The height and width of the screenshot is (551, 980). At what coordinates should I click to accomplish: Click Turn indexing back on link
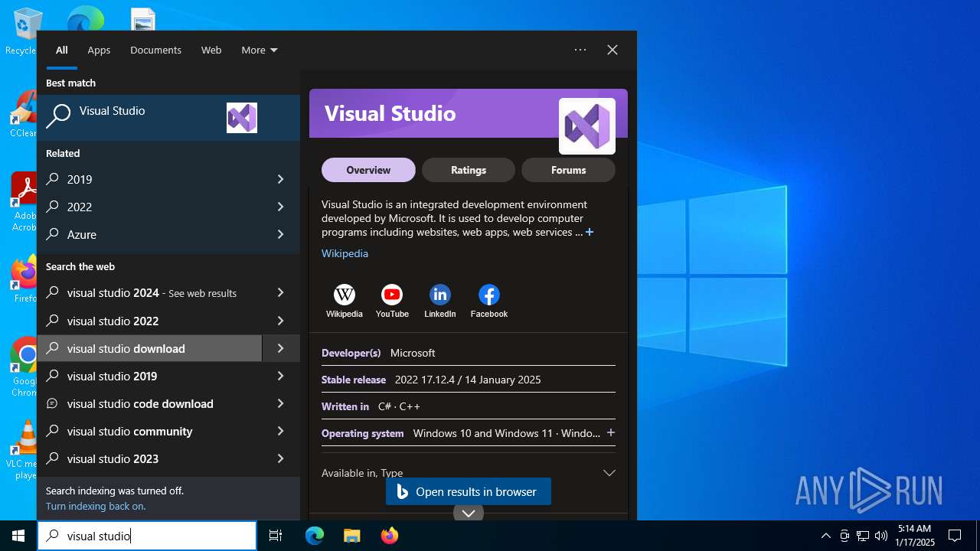coord(96,506)
